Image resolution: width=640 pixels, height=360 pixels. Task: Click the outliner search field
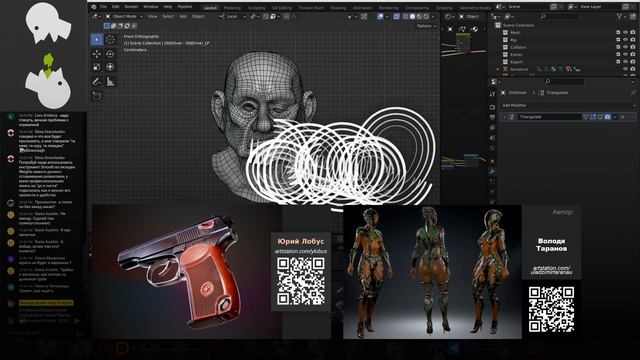pos(559,17)
